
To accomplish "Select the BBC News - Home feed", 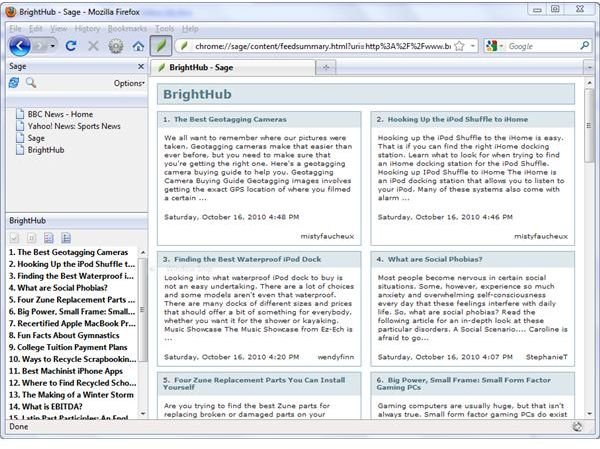I will (60, 114).
